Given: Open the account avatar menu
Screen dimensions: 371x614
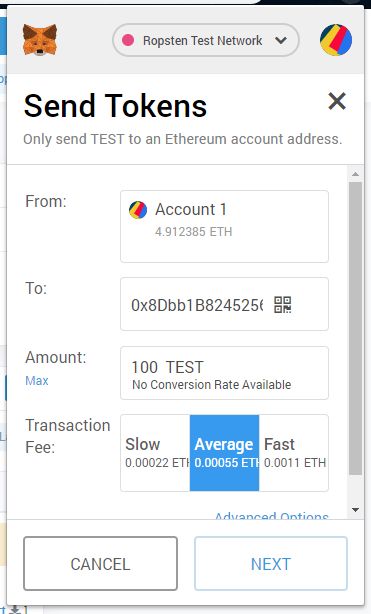Looking at the screenshot, I should 336,40.
